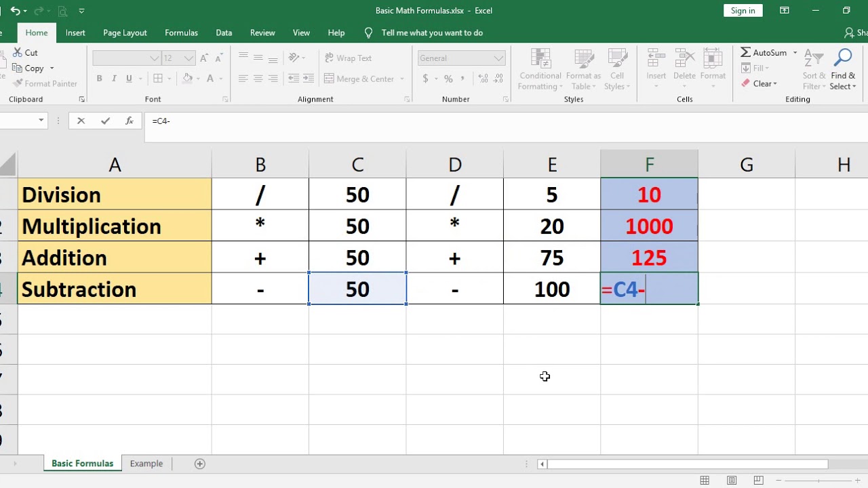
Task: Click the Clear eraser button
Action: 759,84
